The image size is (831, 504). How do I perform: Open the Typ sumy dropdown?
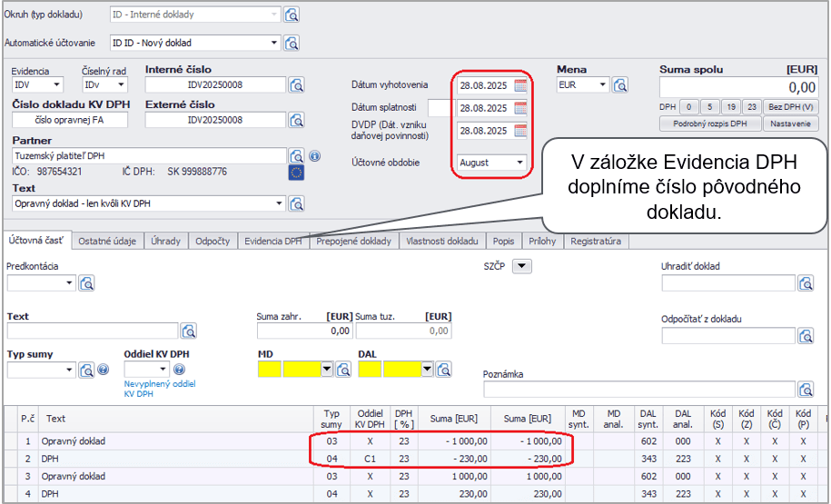(69, 370)
